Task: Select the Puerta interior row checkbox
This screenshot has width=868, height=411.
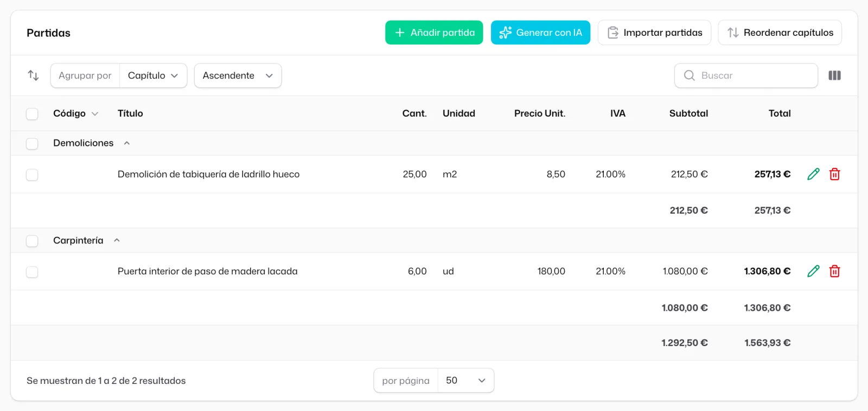Action: click(32, 272)
